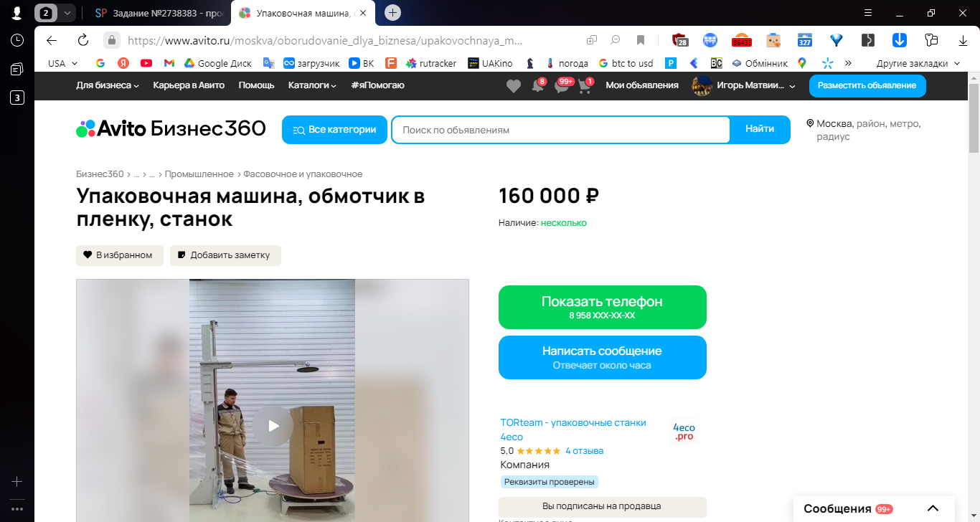This screenshot has width=980, height=522.
Task: Open favorites heart icon in Avito header
Action: 514,86
